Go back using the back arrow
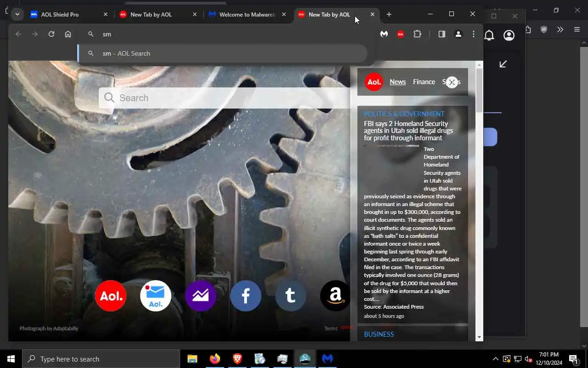 click(x=18, y=34)
